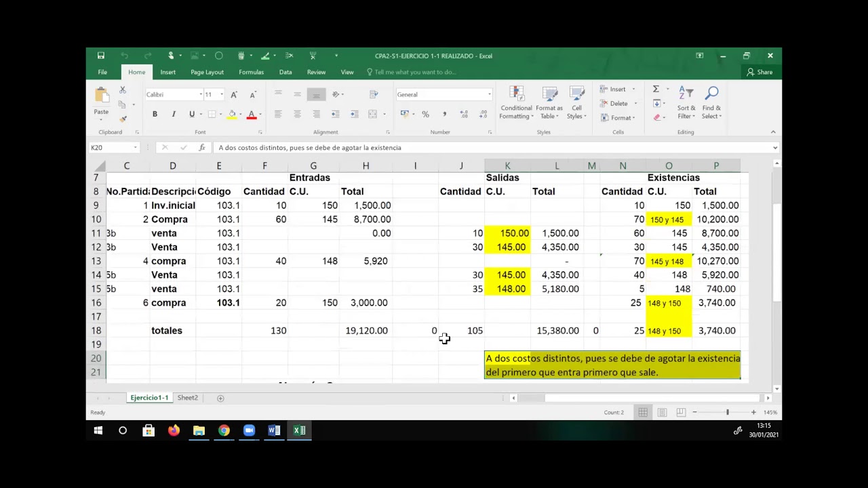Apply Comma Style number format
This screenshot has height=488, width=868.
pos(444,114)
